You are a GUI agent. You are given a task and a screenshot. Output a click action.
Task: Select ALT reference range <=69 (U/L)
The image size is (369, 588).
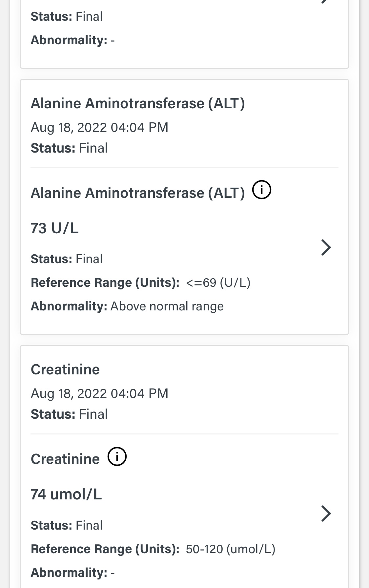tap(218, 283)
